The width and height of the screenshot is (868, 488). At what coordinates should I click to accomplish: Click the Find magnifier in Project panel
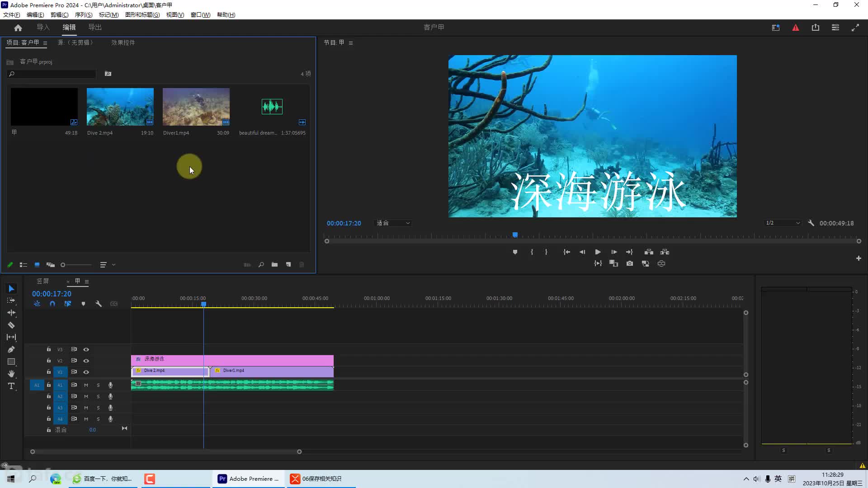point(261,265)
